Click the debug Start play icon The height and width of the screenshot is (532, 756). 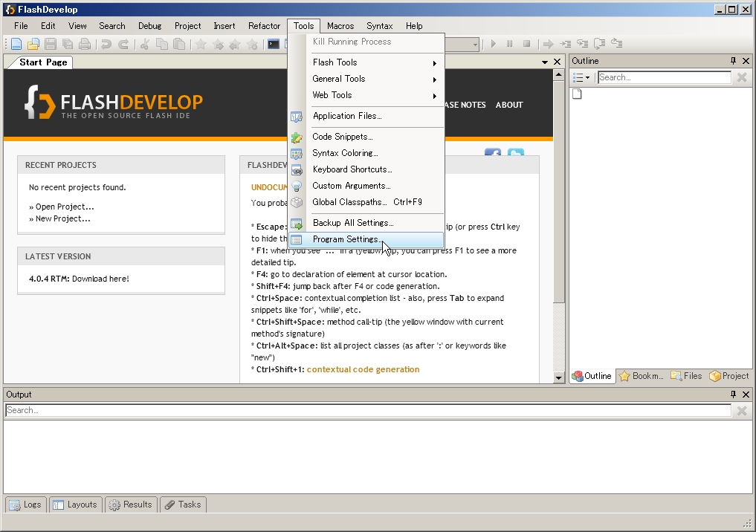(493, 44)
